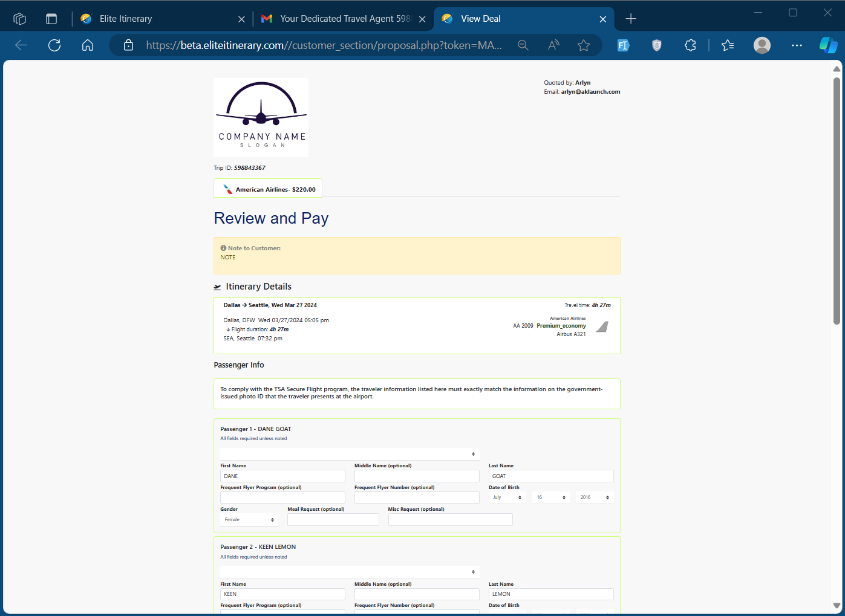Open Passenger 1 birth day dropdown
The image size is (845, 616).
(x=550, y=498)
